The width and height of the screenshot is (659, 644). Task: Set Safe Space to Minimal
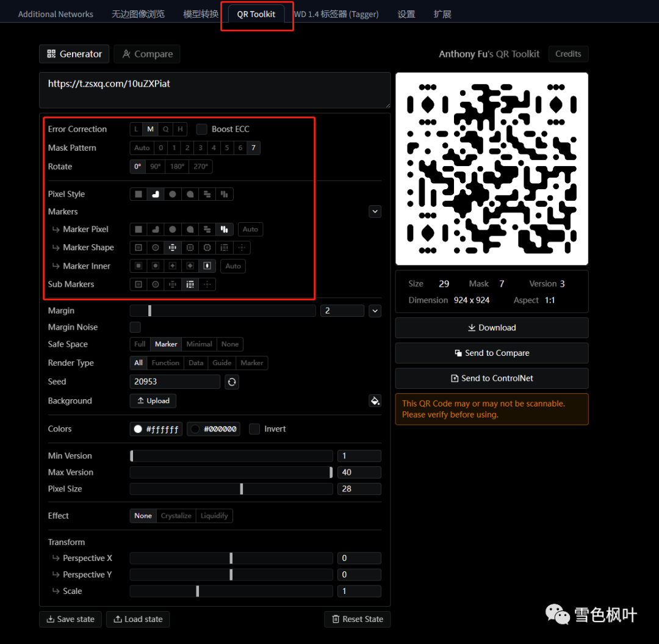[x=199, y=344]
